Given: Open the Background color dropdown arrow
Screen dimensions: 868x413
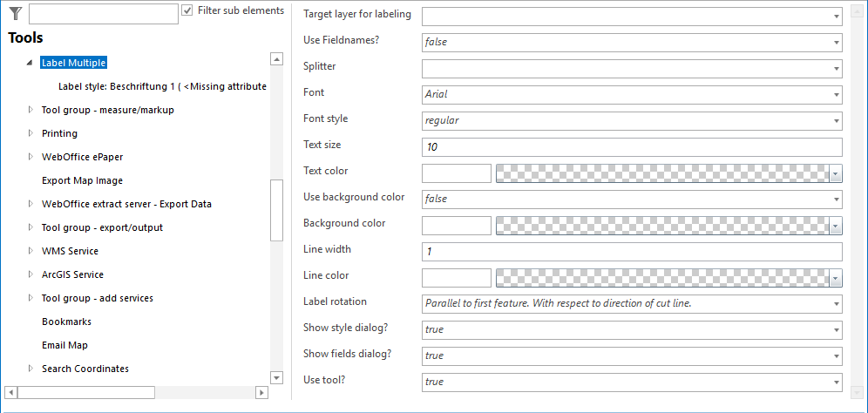Looking at the screenshot, I should tap(835, 226).
